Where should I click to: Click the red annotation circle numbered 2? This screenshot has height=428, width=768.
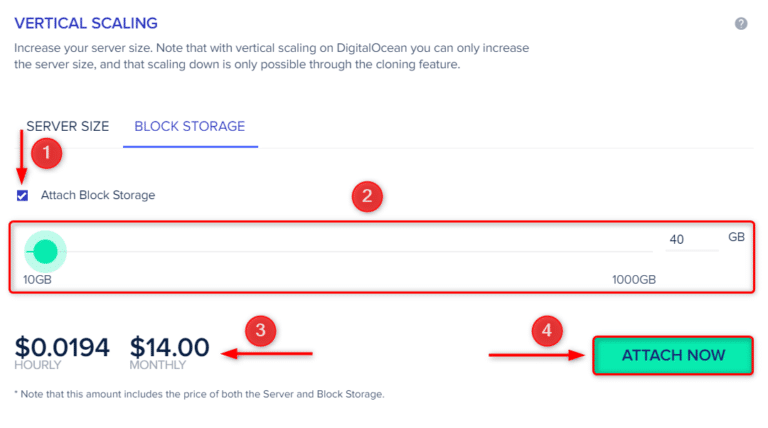pyautogui.click(x=368, y=196)
